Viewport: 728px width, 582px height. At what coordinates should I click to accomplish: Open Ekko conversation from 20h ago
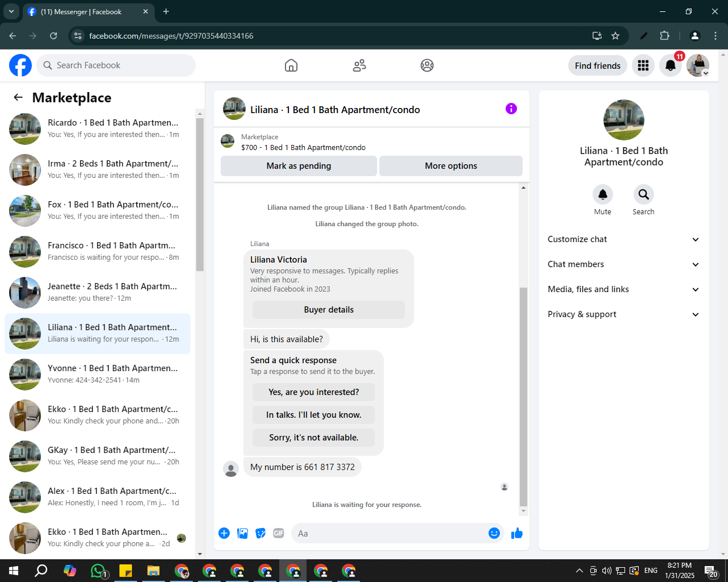pyautogui.click(x=97, y=415)
